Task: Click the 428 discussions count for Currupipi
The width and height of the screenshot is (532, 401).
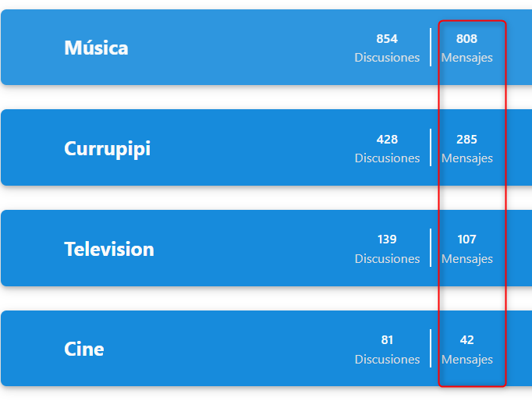Action: pyautogui.click(x=387, y=140)
